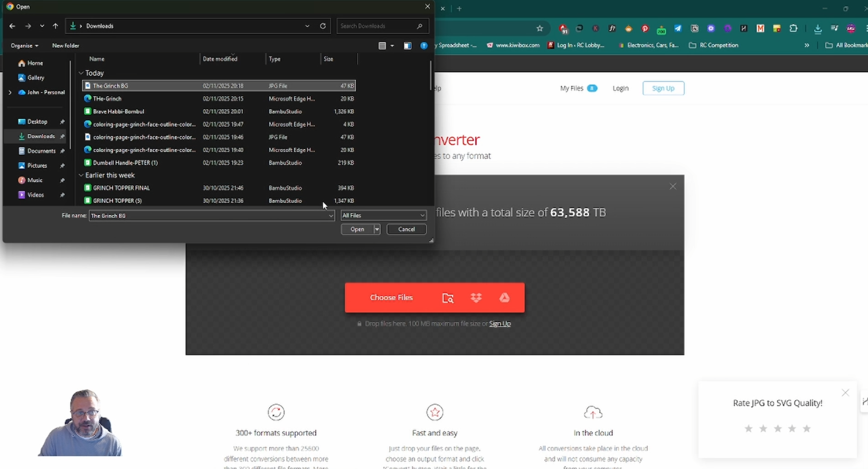Open the My Files page

click(x=571, y=88)
